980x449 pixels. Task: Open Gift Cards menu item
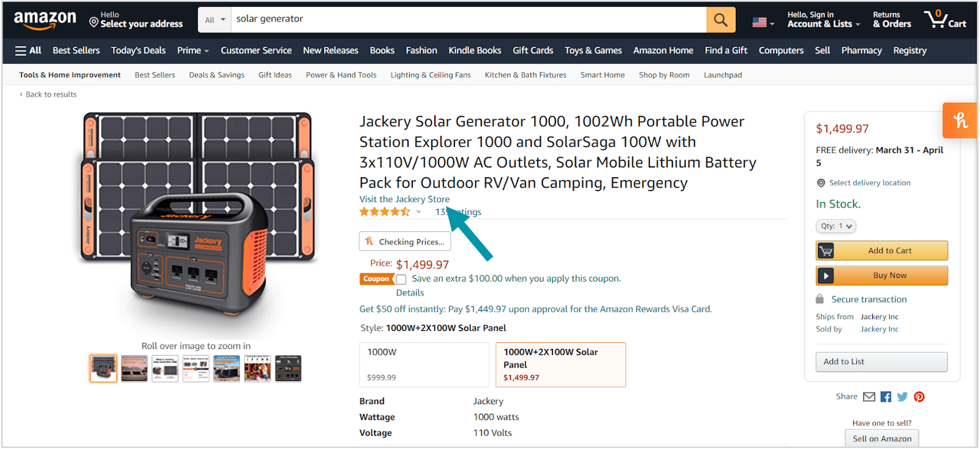[533, 50]
